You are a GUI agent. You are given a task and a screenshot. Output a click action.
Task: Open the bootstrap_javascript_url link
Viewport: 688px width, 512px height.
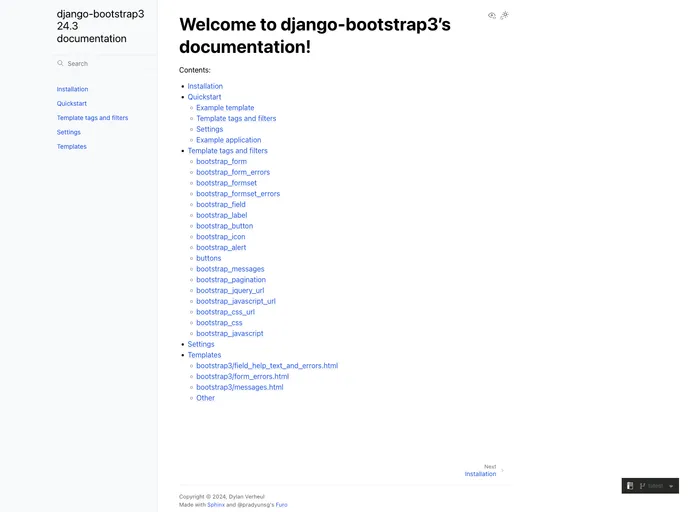236,301
